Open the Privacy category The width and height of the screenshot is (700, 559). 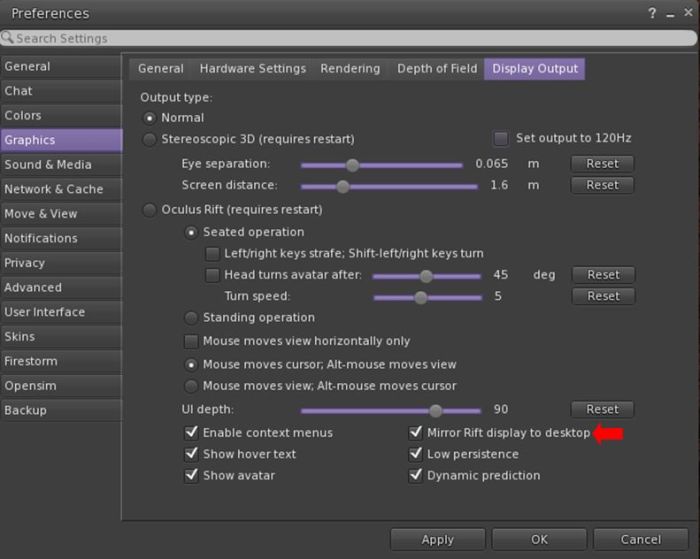[x=61, y=263]
